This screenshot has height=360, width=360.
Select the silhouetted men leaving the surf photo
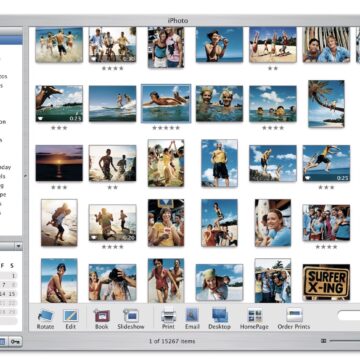(112, 163)
